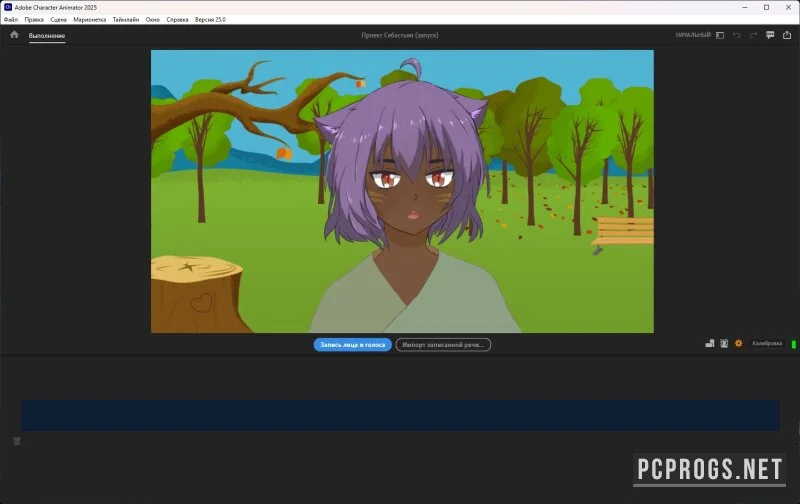
Task: Click the project title Проект Себастьян
Action: [399, 35]
